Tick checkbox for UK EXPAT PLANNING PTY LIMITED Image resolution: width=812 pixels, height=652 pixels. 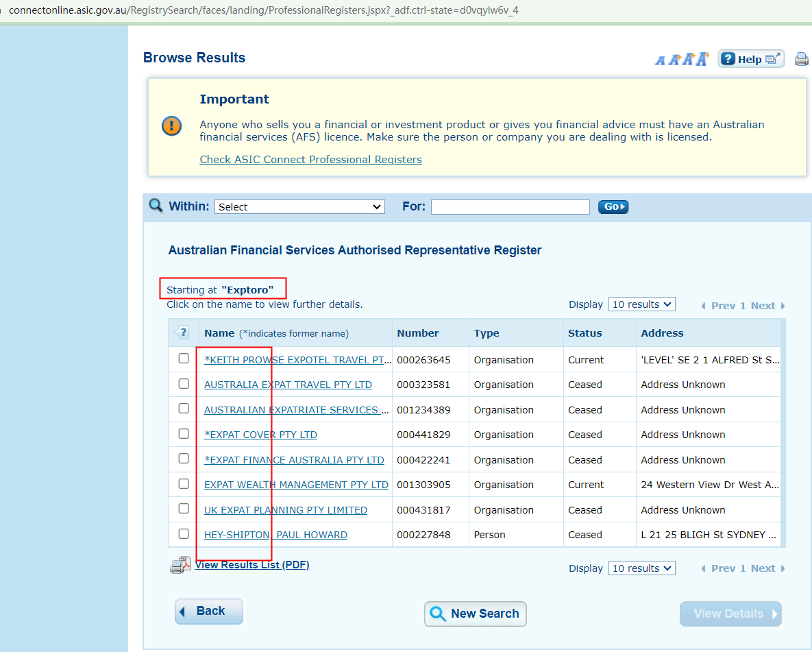184,509
